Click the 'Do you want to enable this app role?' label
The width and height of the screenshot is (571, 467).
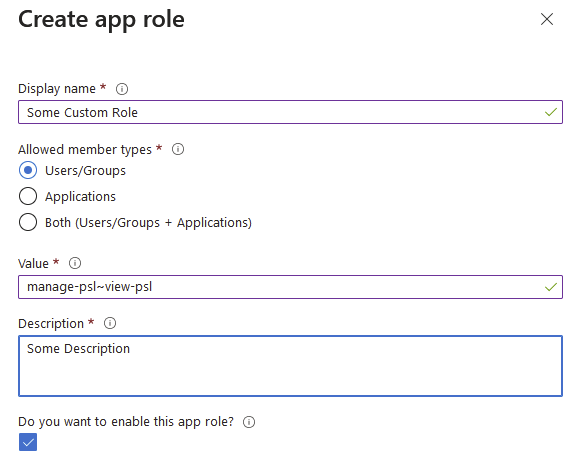(126, 422)
